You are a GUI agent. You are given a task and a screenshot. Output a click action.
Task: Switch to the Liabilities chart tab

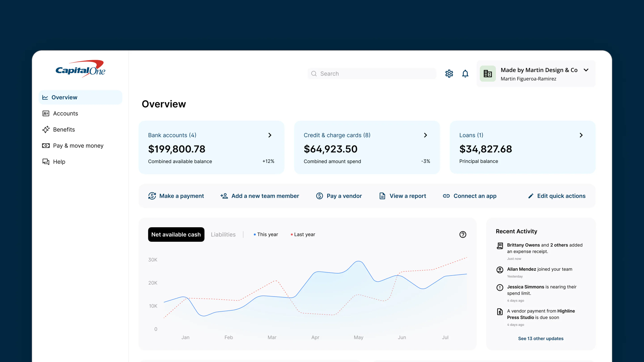pos(223,234)
